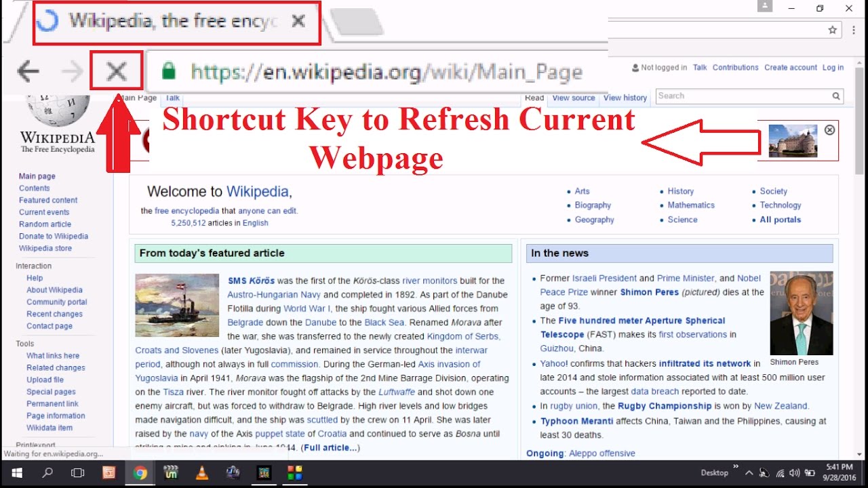The image size is (868, 488).
Task: Open the Shimon Peres portrait photo
Action: tap(802, 313)
